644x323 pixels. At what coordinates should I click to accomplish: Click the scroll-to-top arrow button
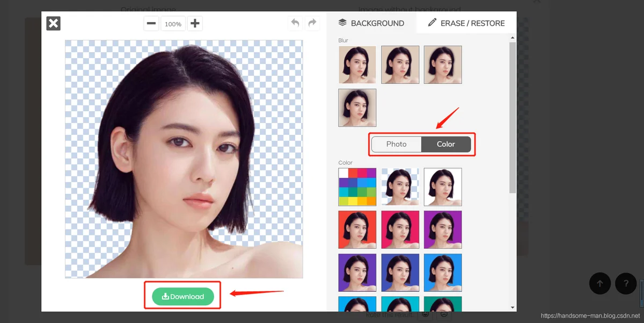[600, 283]
